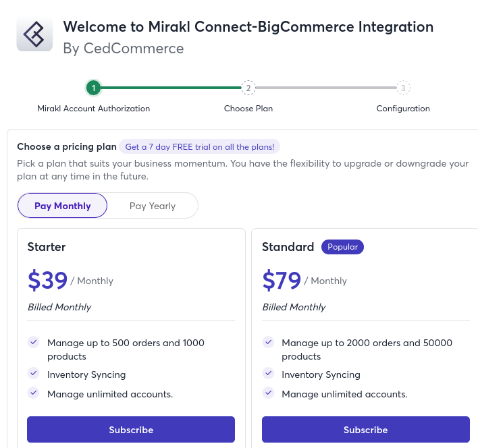Click step 2 circle for Choose Plan
The height and width of the screenshot is (448, 478).
click(x=248, y=88)
